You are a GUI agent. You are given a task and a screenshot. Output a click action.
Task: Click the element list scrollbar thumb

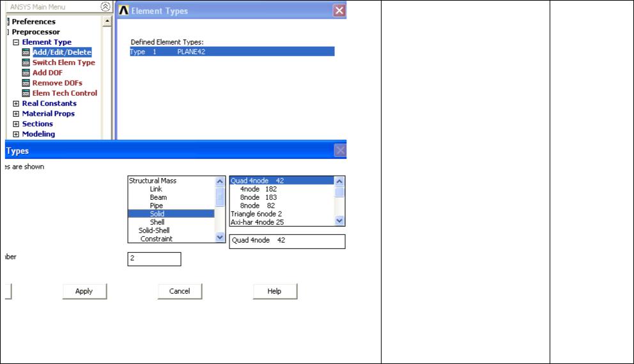tap(339, 192)
